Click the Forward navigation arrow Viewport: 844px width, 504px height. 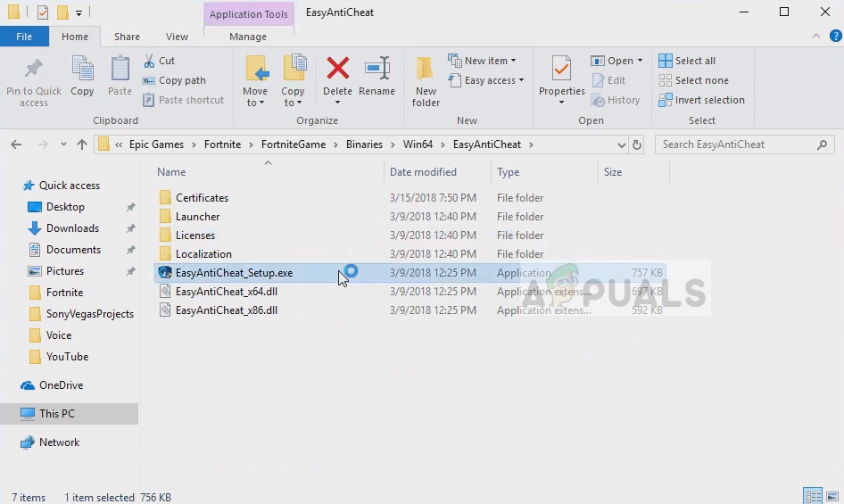42,145
